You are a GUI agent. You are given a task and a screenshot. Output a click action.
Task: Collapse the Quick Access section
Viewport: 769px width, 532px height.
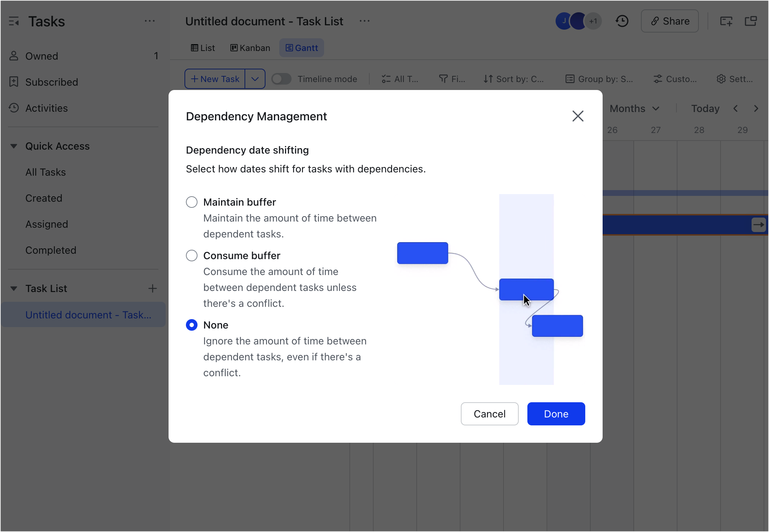tap(14, 146)
